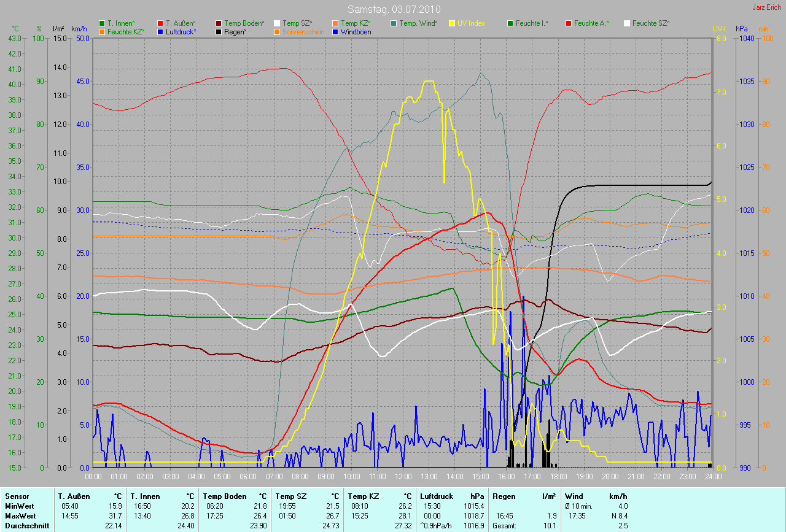
Task: Click the green T. Innen legend square
Action: point(102,23)
